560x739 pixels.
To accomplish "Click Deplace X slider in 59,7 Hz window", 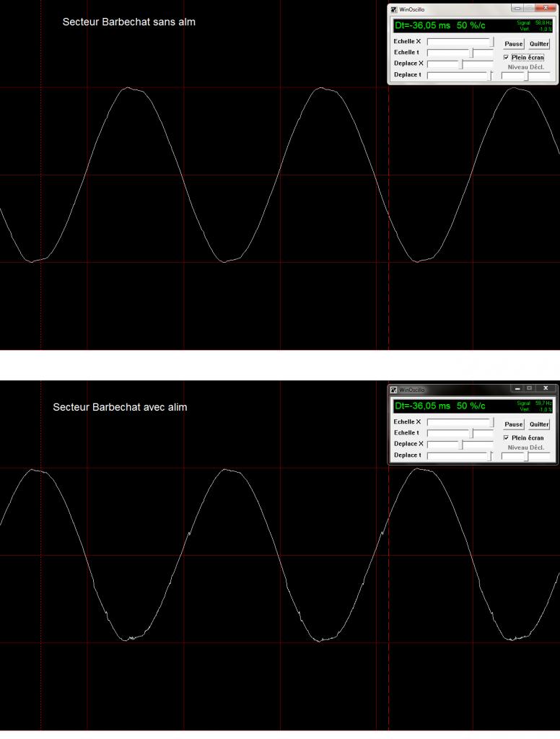I will [x=460, y=444].
